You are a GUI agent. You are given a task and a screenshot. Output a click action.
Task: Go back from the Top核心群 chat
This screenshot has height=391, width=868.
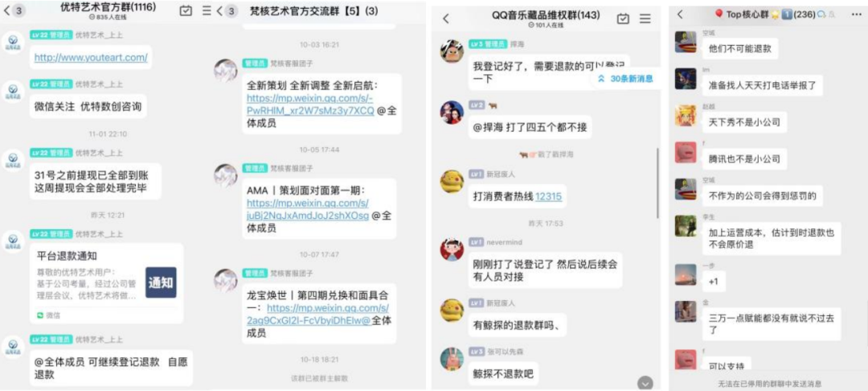point(680,14)
